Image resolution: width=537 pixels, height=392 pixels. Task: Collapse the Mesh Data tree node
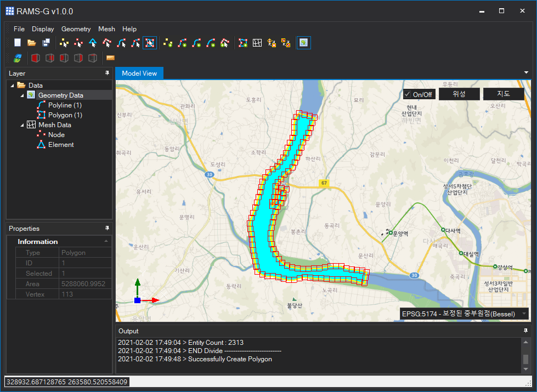[x=22, y=126]
